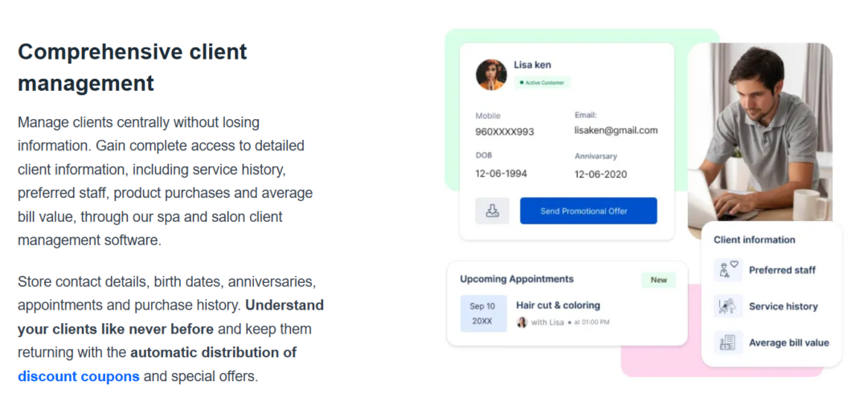Click the Active Customer status badge
868x402 pixels.
click(x=542, y=83)
